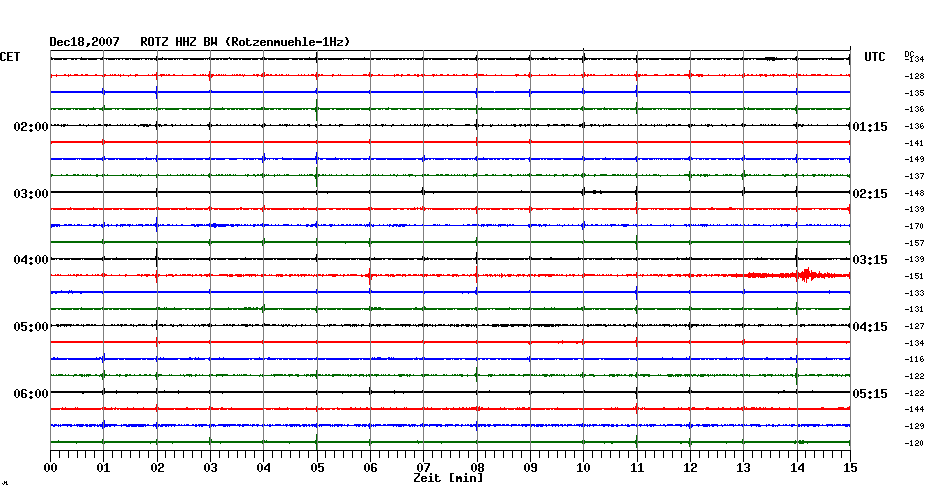The height and width of the screenshot is (494, 930).
Task: Select the DC offset value -148
Action: coord(915,193)
